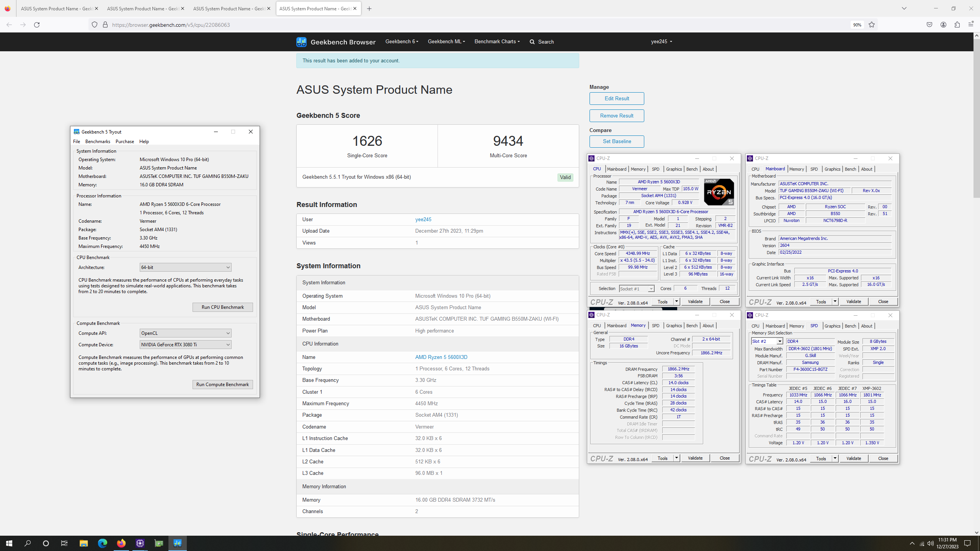Screen dimensions: 980x551
Task: Open the extensions puzzle icon
Action: [957, 25]
